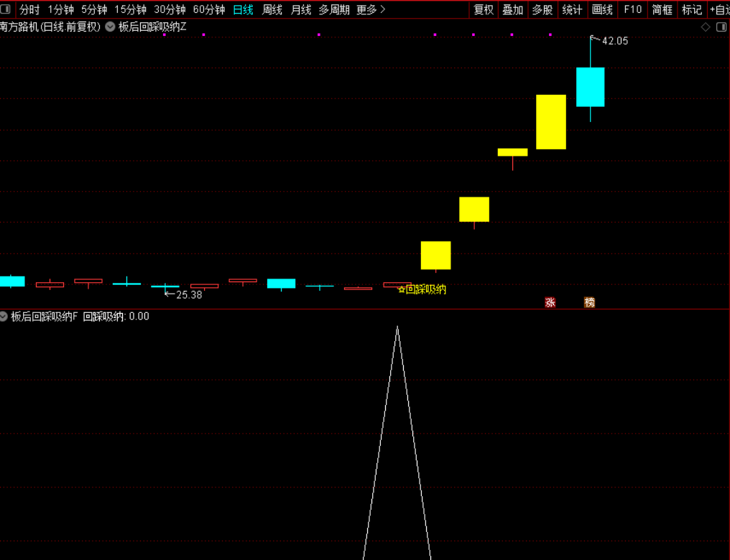Click the 统计 statistics button
Viewport: 730px width, 560px height.
coord(572,10)
